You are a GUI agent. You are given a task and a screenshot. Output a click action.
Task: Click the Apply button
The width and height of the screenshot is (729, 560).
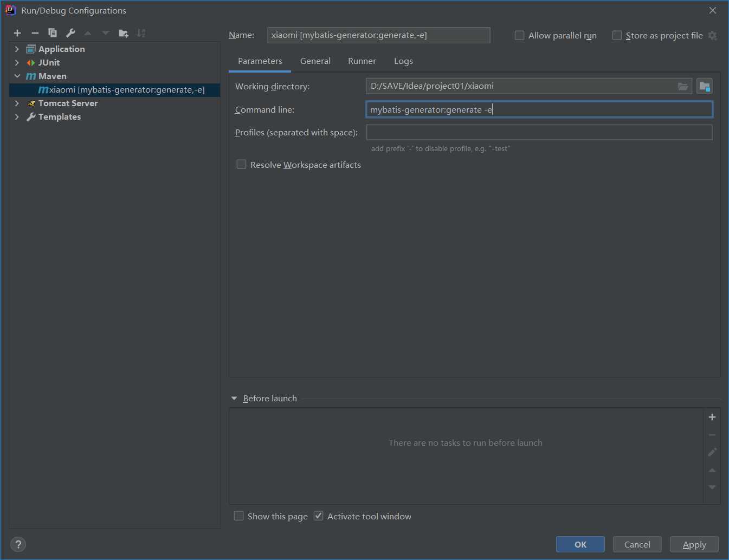tap(694, 544)
